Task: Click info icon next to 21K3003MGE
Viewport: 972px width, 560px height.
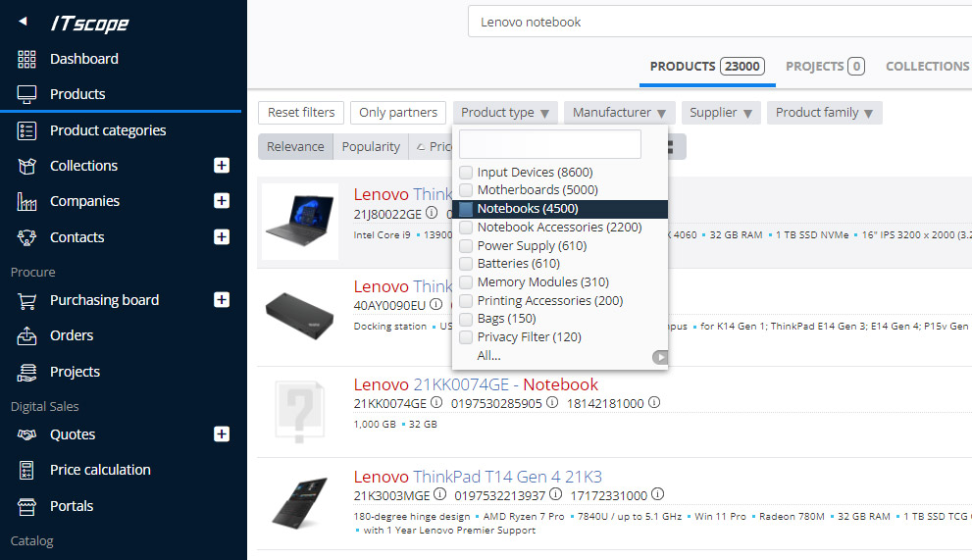Action: 439,493
